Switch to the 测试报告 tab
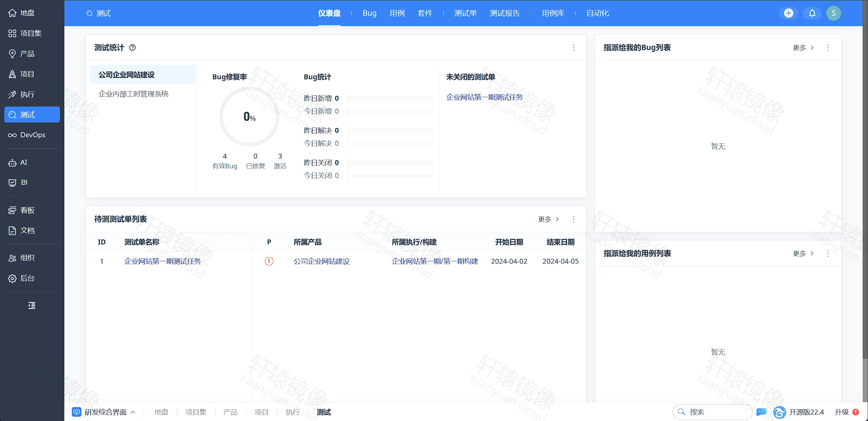The image size is (868, 421). point(505,13)
